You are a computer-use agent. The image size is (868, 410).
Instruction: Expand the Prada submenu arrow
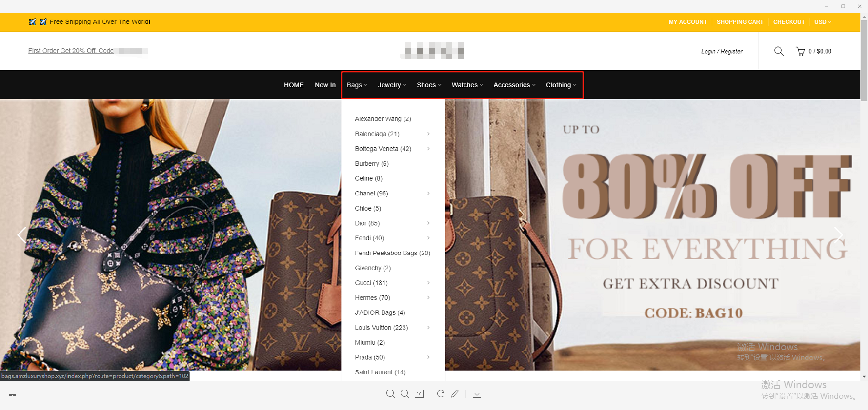click(428, 357)
